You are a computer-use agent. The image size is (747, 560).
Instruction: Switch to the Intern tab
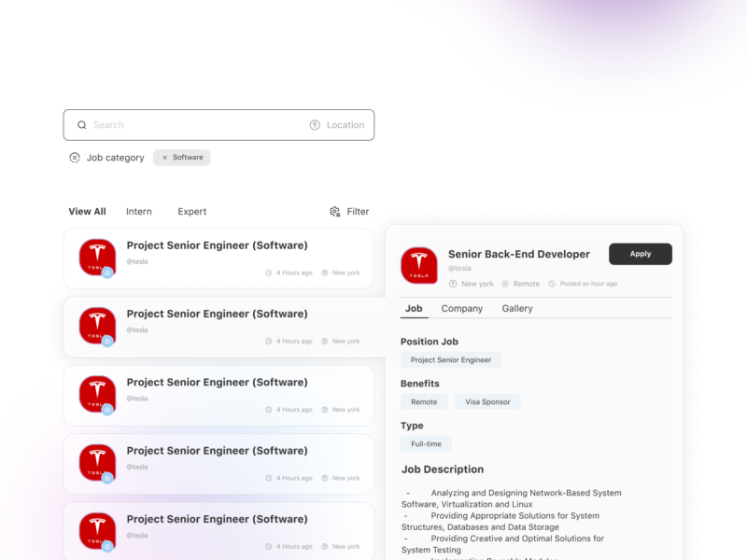[139, 212]
